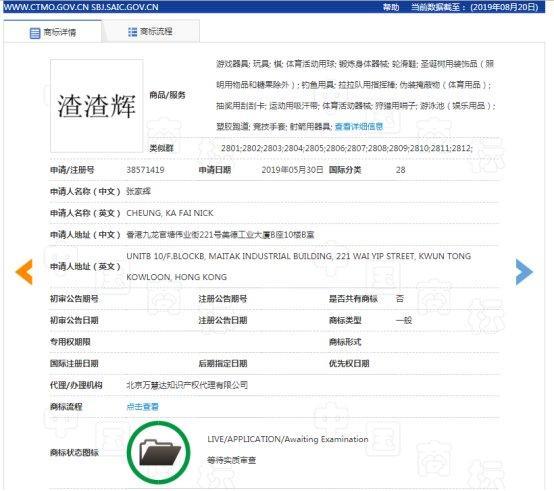
Task: Click the orange previous arrow
Action: [x=24, y=272]
